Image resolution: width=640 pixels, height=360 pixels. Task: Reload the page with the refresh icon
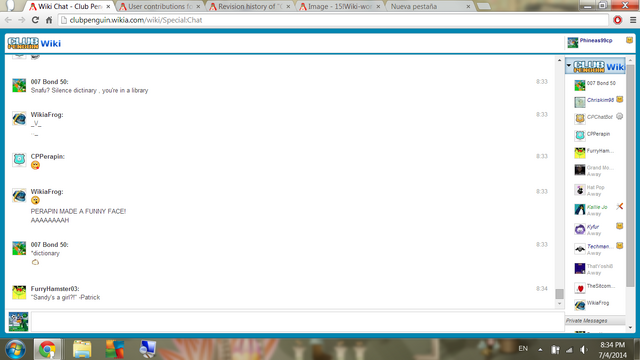pos(35,20)
